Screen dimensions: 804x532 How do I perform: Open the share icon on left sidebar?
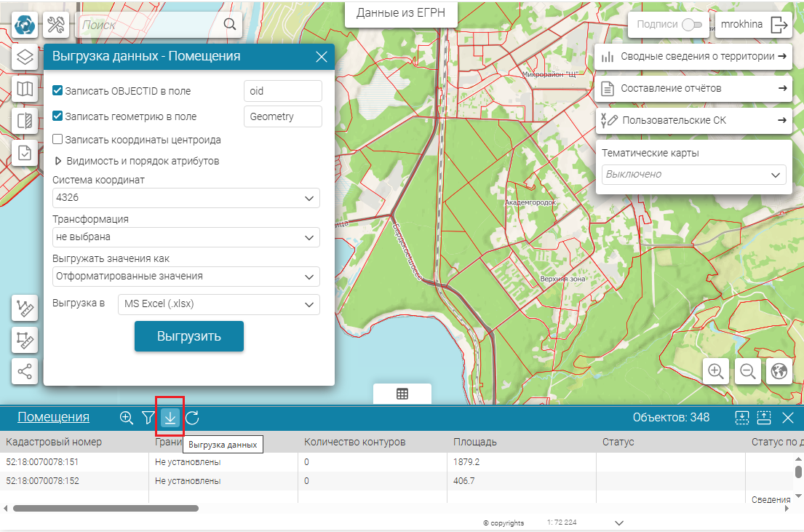point(25,371)
